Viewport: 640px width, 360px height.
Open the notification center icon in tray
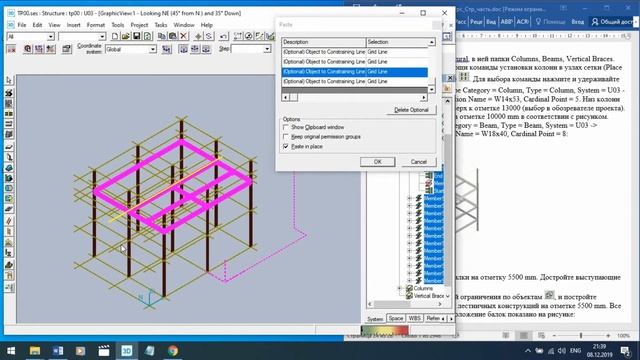pyautogui.click(x=625, y=351)
